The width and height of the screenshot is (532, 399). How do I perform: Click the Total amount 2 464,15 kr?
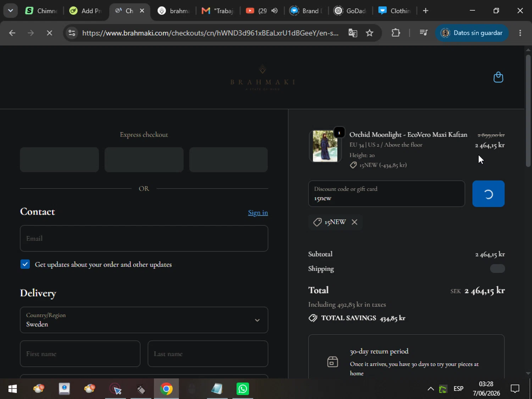click(484, 290)
